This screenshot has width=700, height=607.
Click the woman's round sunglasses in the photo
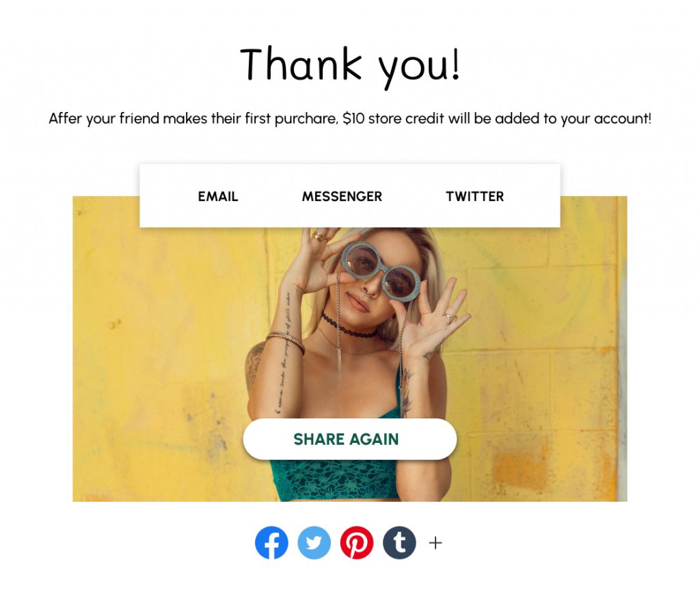381,271
